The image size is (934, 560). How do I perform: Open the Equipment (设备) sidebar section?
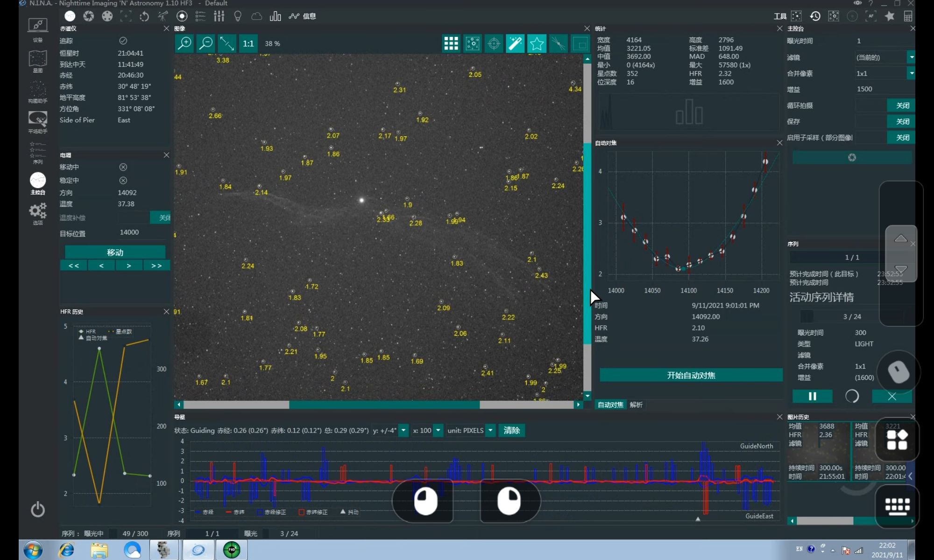pos(38,29)
